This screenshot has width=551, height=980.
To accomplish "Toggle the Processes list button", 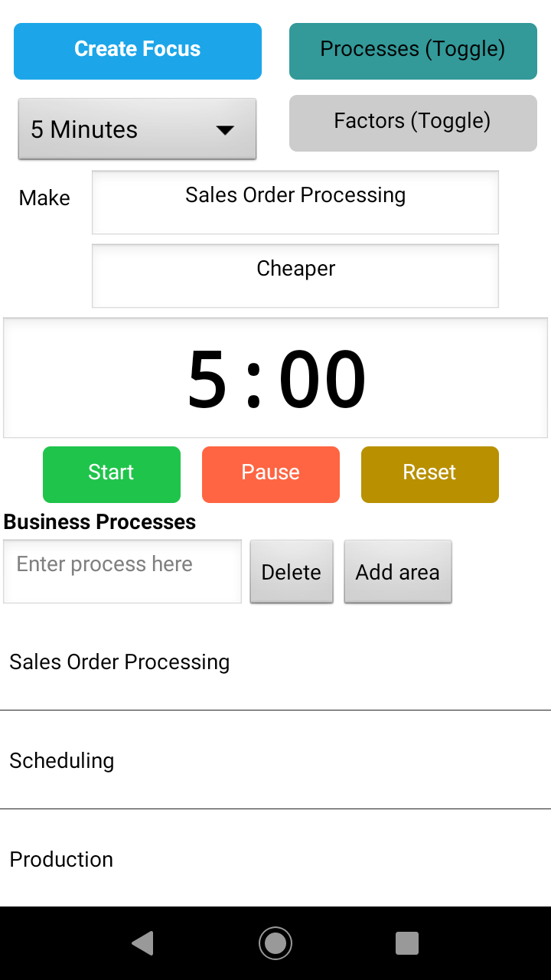I will 412,51.
